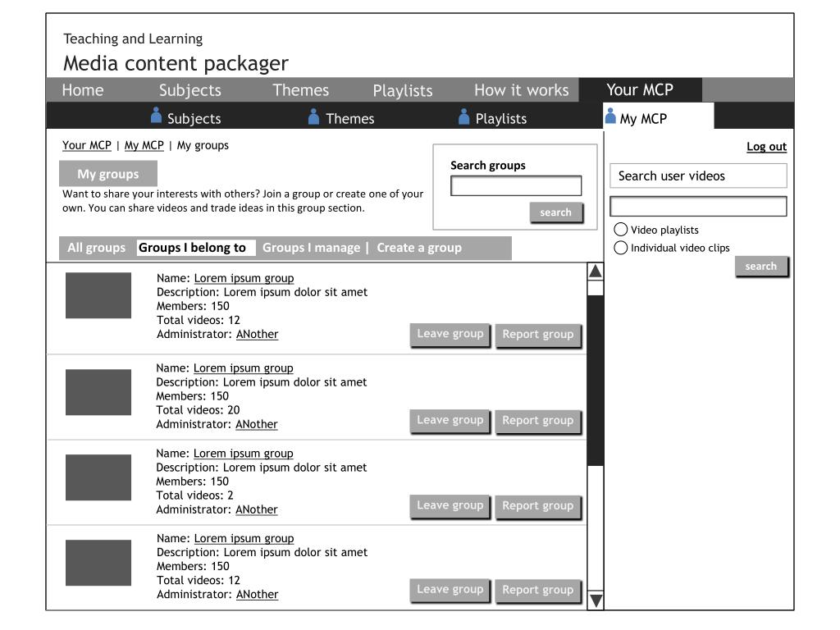Leave the group with 12 videos at the bottom of the list
840x630 pixels.
tap(450, 591)
